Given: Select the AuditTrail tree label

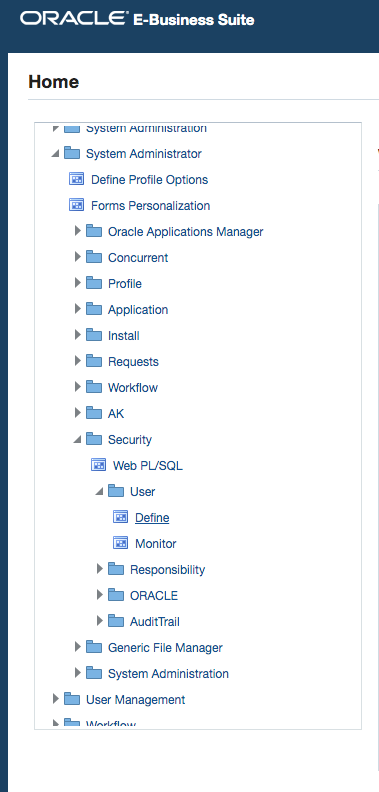Looking at the screenshot, I should [155, 621].
